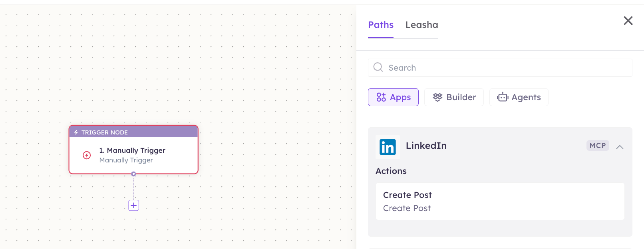Click the magnifier search icon
Image resolution: width=644 pixels, height=249 pixels.
tap(378, 67)
